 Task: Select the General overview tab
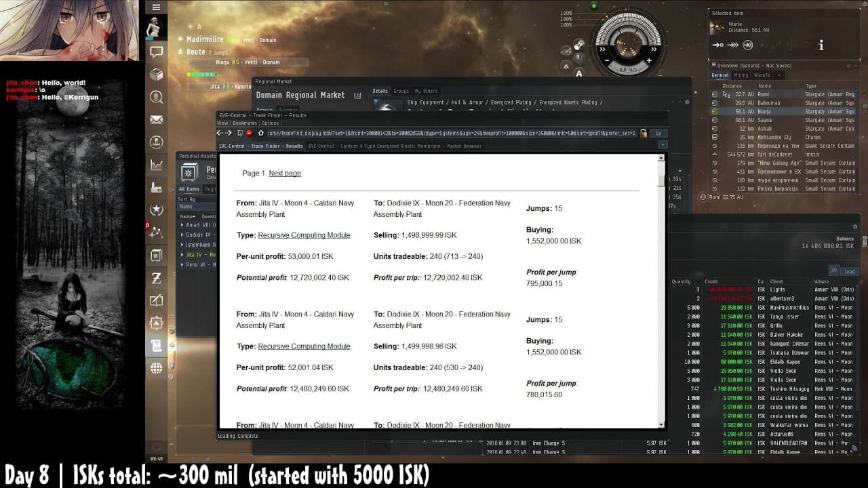(x=720, y=75)
